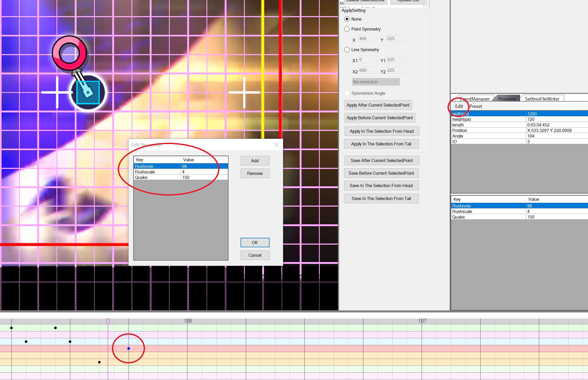Select Line Symmetry radio option
Screen dimensions: 588x380
click(x=347, y=50)
